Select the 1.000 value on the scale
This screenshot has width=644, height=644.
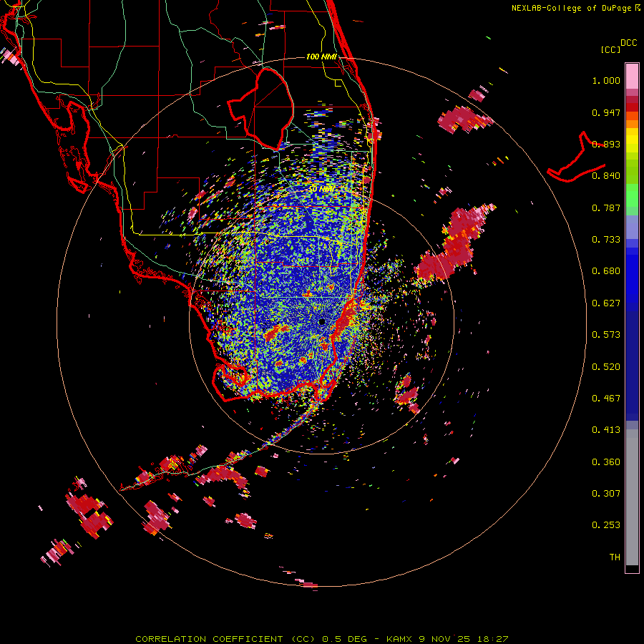[x=606, y=80]
